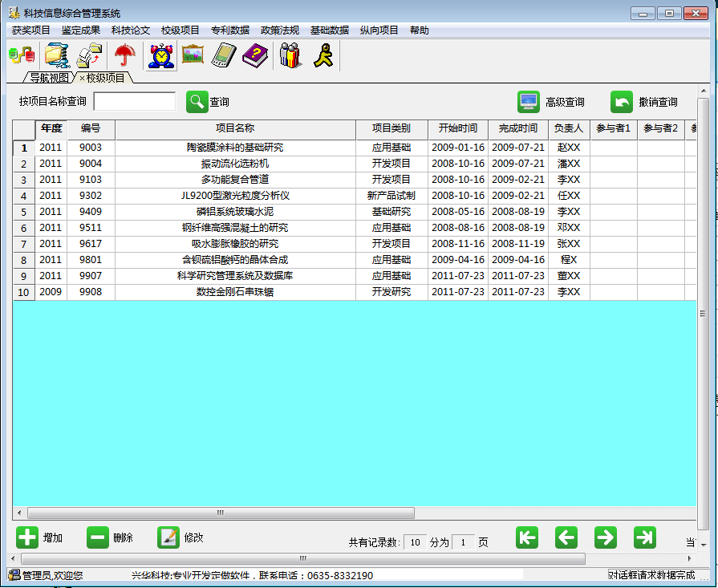
Task: Open 高级查询 advanced query
Action: [529, 102]
